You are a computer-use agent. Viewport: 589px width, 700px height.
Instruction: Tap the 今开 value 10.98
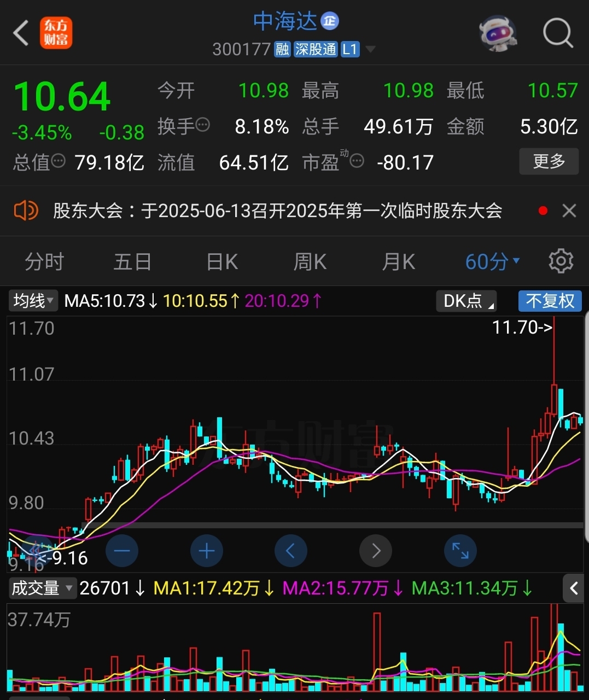pos(264,90)
